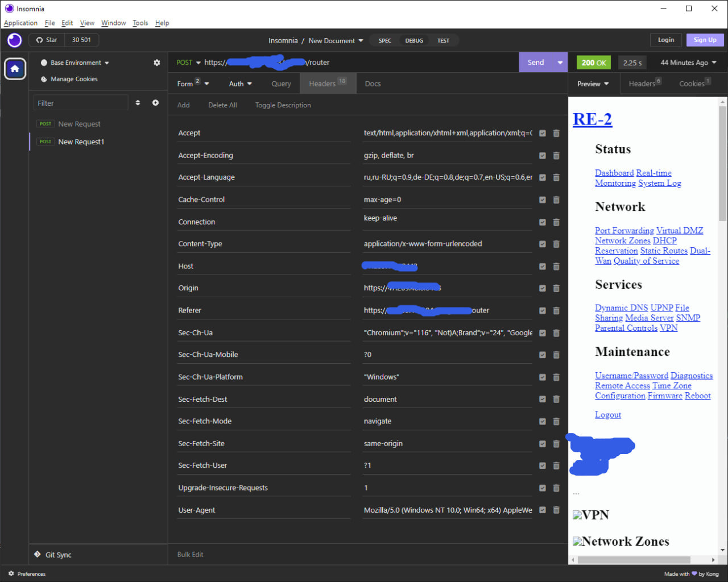Click the Login button

click(x=666, y=40)
